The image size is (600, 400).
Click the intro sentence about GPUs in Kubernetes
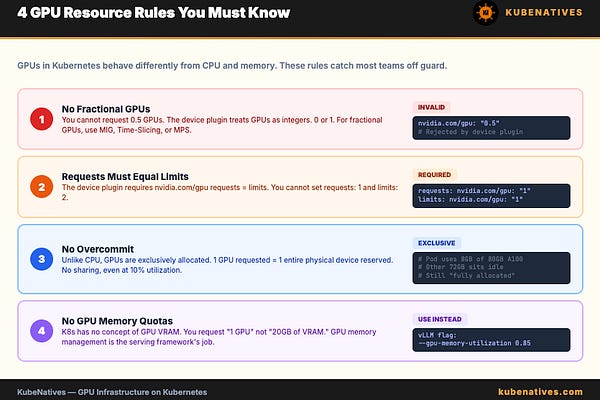[x=232, y=66]
